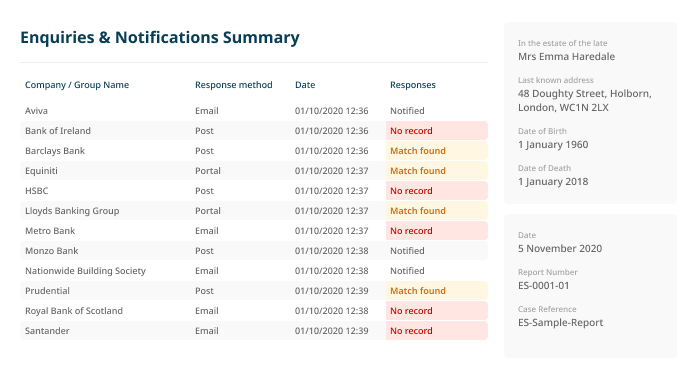Select Nationwide Building Society entry

point(254,271)
